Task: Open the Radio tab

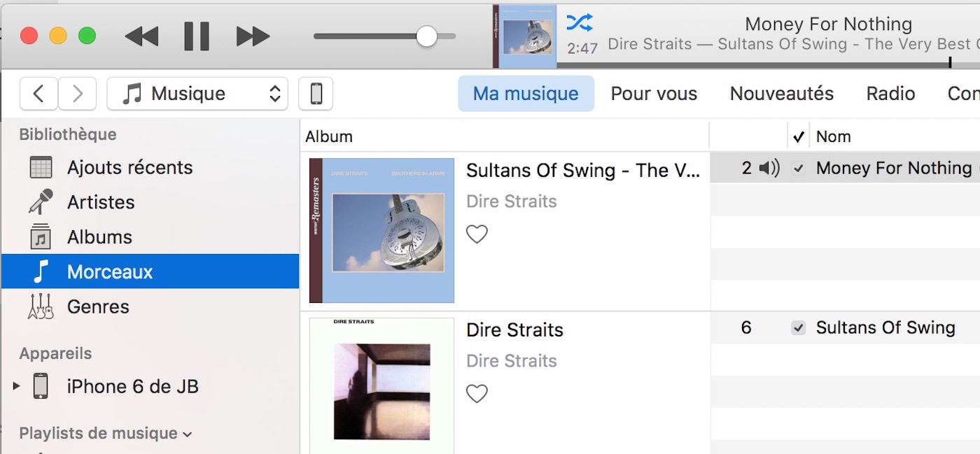Action: [x=890, y=94]
